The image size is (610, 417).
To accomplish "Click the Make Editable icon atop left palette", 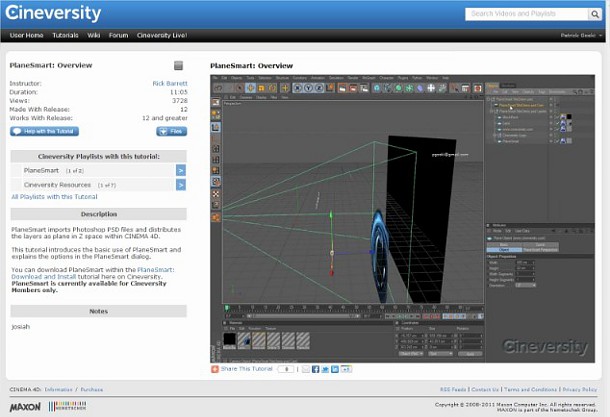I will (x=216, y=102).
